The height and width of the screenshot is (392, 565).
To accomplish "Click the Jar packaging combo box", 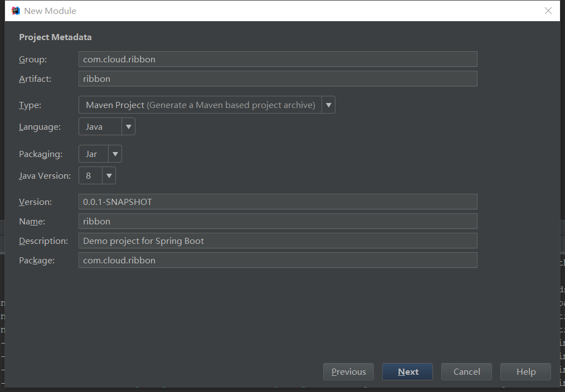I will (100, 154).
